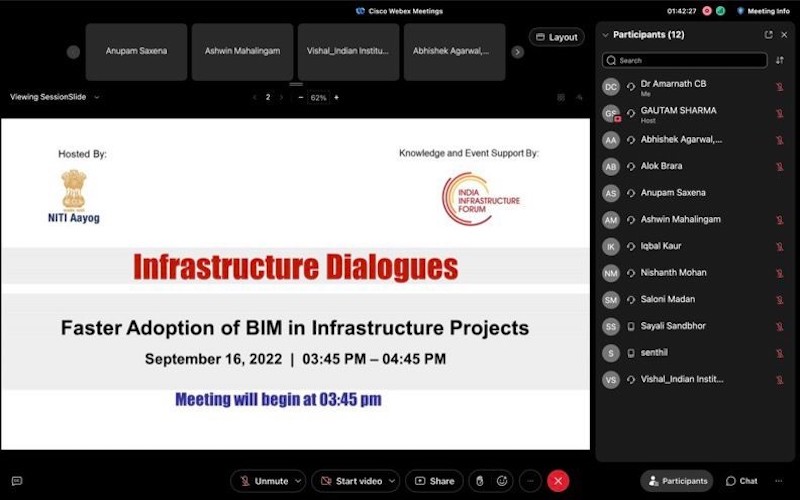Click the Cisco Webex Meetings title
The height and width of the screenshot is (500, 800).
(399, 11)
